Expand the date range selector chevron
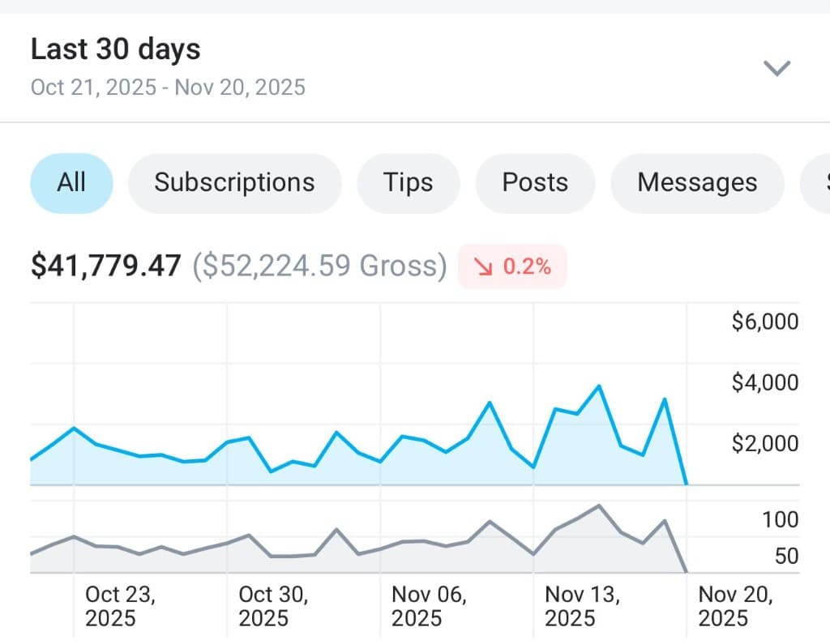Screen dimensions: 830x644 pos(777,68)
